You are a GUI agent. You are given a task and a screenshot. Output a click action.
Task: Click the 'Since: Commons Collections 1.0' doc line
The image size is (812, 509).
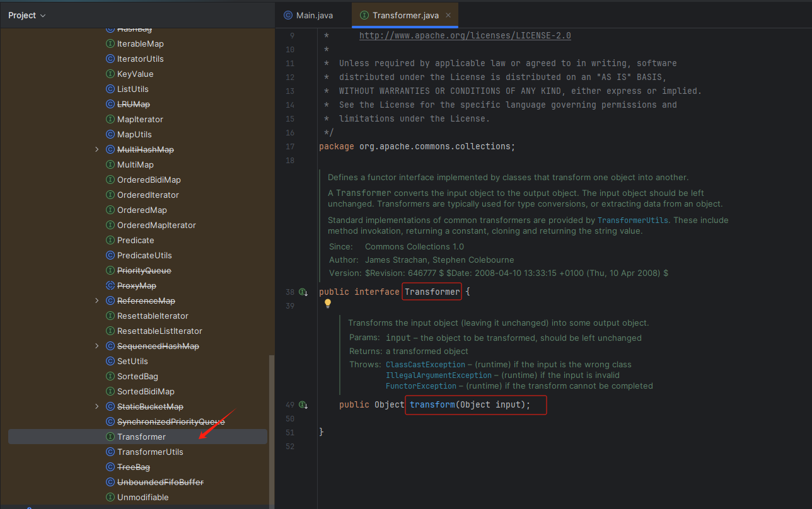tap(397, 247)
